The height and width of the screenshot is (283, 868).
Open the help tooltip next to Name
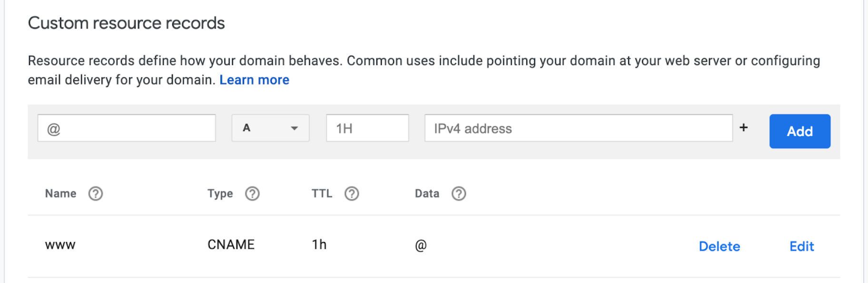[95, 193]
